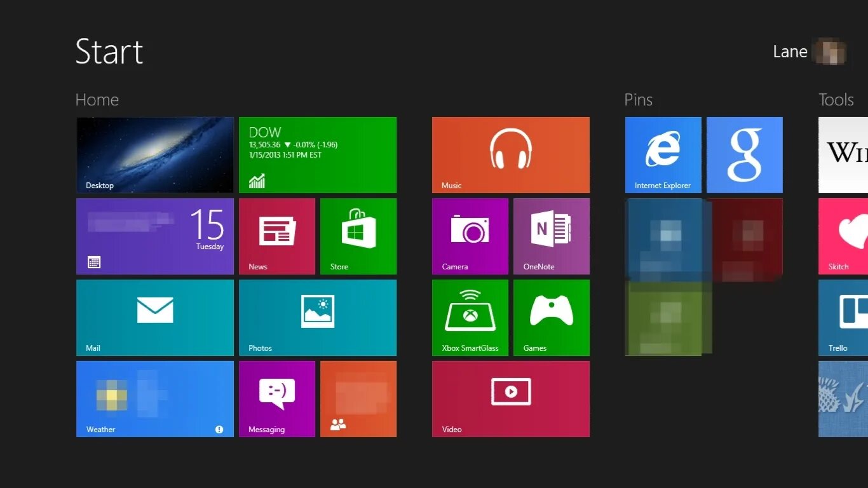
Task: Open the DOW finance tile
Action: point(318,155)
